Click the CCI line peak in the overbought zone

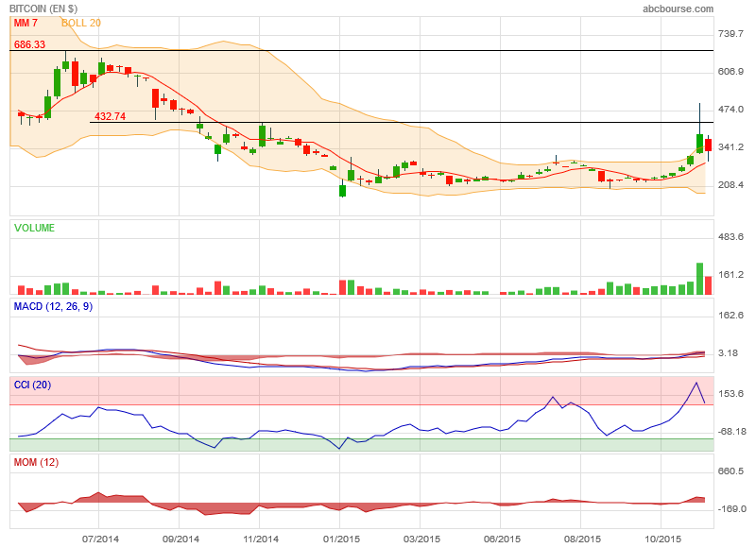click(x=697, y=383)
